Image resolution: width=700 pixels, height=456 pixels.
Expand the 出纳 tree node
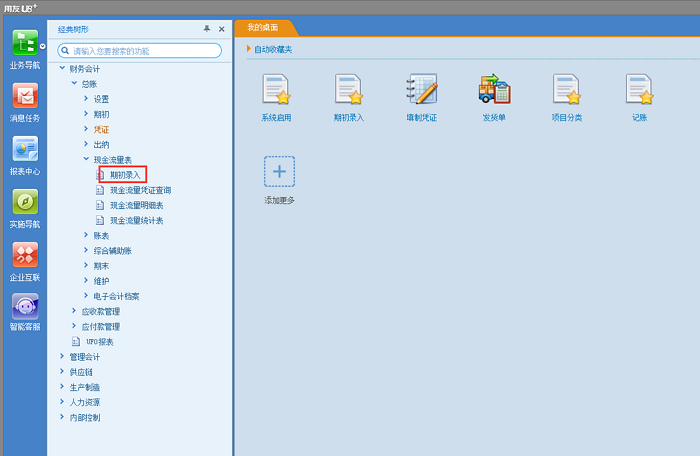(86, 144)
